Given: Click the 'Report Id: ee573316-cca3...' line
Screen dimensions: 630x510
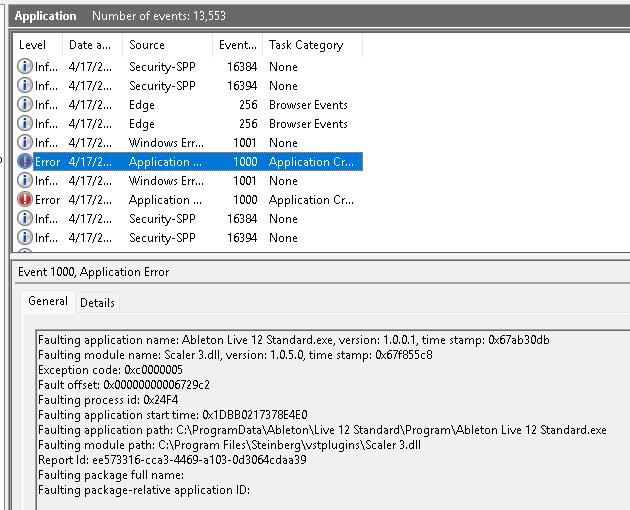Looking at the screenshot, I should pos(172,460).
